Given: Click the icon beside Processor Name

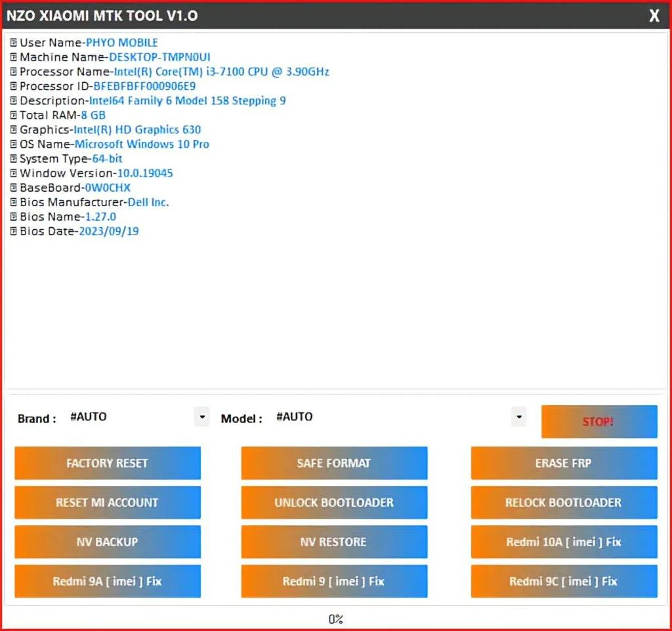Looking at the screenshot, I should click(13, 72).
